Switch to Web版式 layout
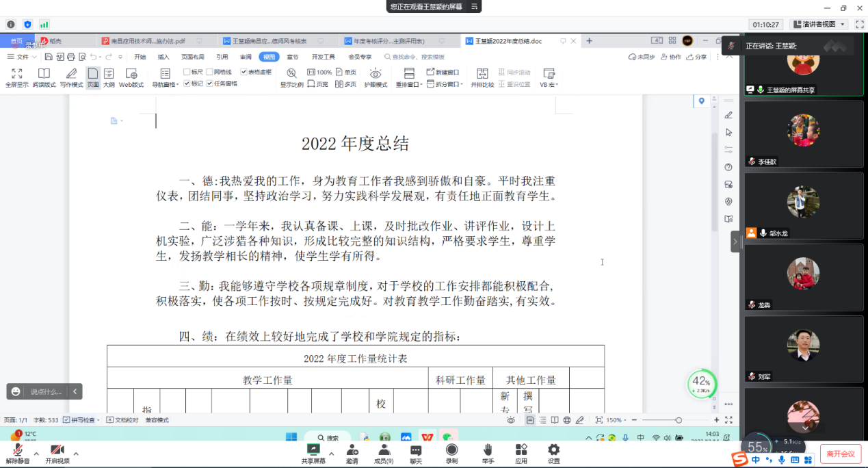 (131, 77)
